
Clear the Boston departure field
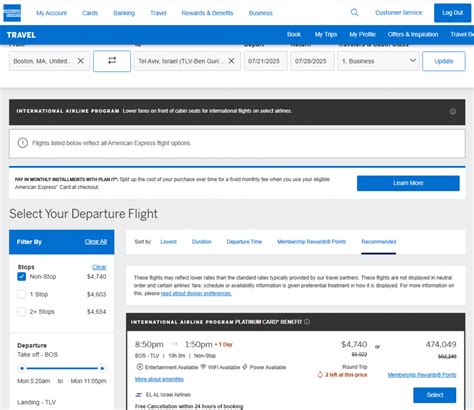[x=81, y=61]
